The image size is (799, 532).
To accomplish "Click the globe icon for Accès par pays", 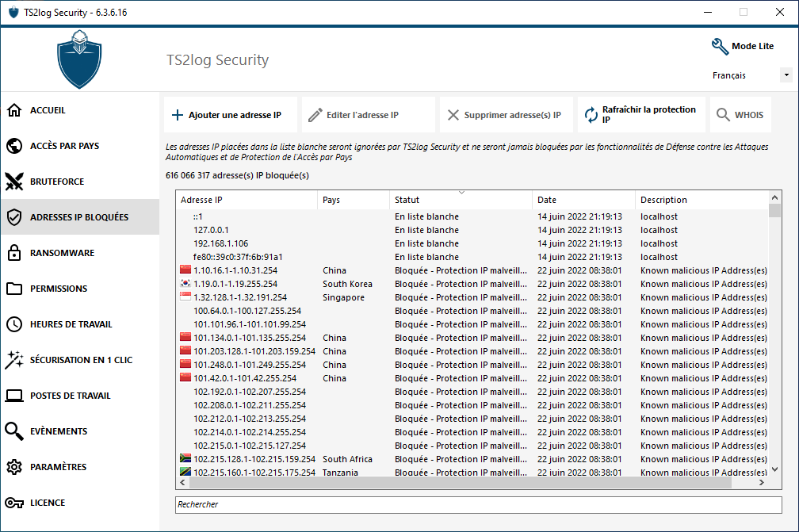I will (14, 146).
